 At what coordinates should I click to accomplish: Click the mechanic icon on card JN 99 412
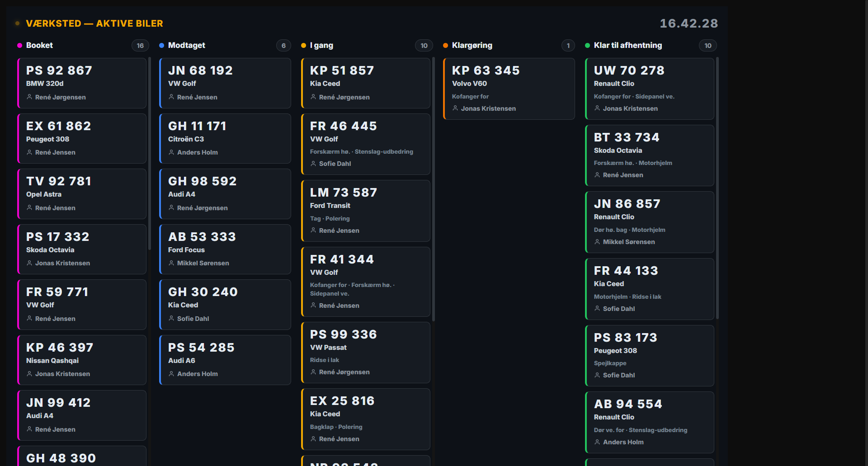click(29, 429)
